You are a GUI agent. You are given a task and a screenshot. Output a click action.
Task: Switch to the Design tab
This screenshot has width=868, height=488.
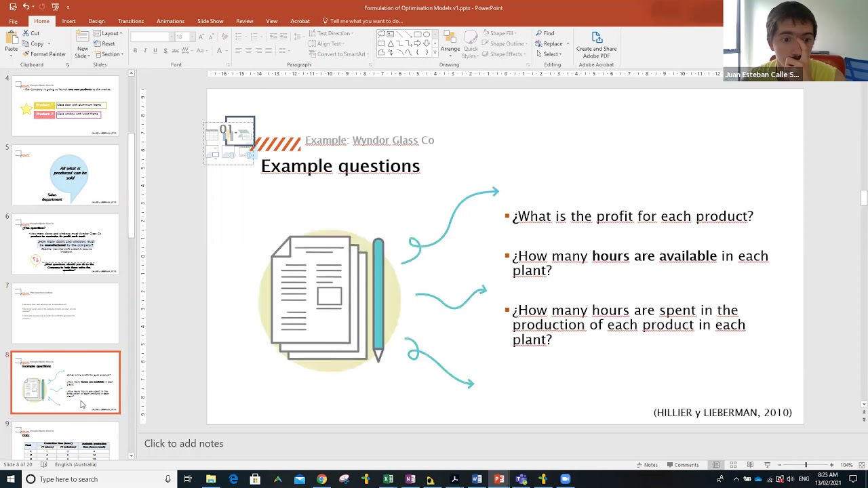(x=96, y=21)
